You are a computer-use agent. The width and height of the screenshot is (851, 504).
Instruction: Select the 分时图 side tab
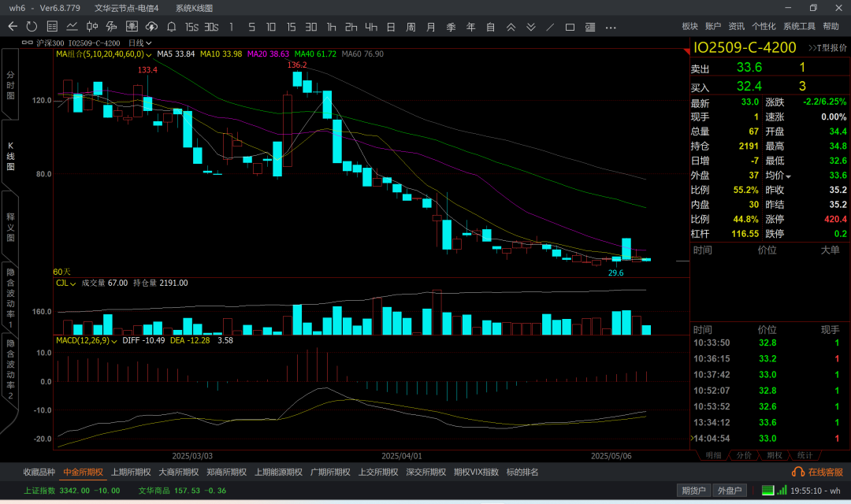click(10, 84)
